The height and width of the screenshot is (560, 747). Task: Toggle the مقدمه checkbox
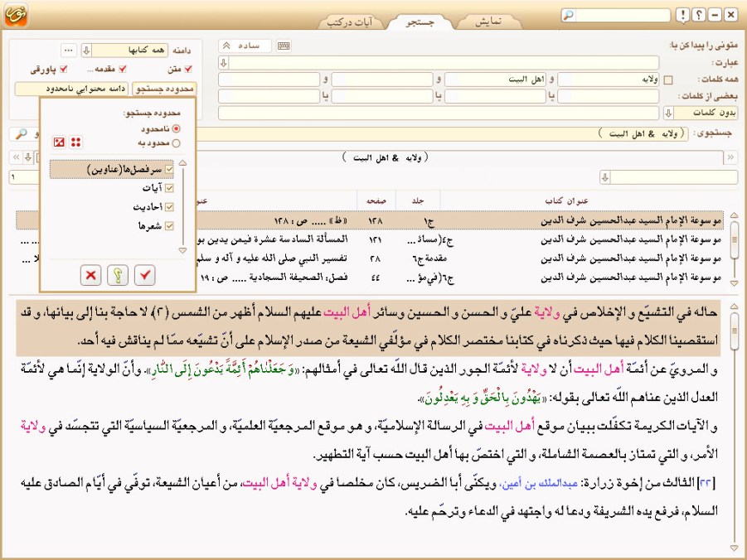pyautogui.click(x=123, y=69)
